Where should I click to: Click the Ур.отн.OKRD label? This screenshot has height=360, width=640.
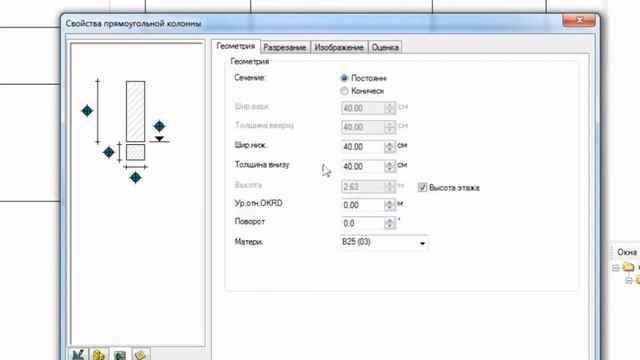(258, 203)
